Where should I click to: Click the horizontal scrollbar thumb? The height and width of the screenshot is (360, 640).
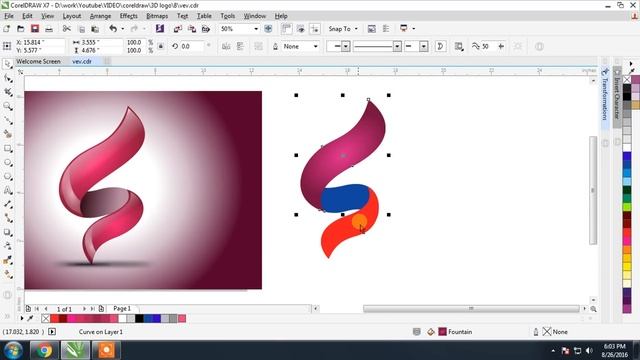(471, 309)
